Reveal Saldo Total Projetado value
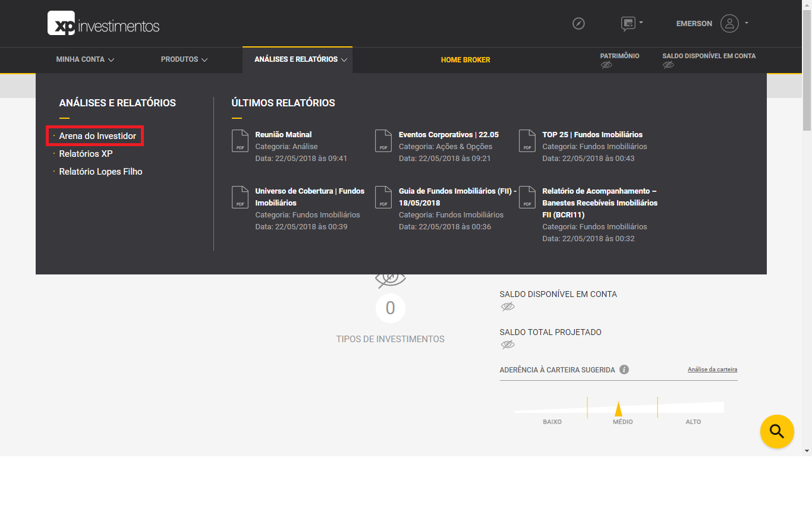 (x=508, y=345)
